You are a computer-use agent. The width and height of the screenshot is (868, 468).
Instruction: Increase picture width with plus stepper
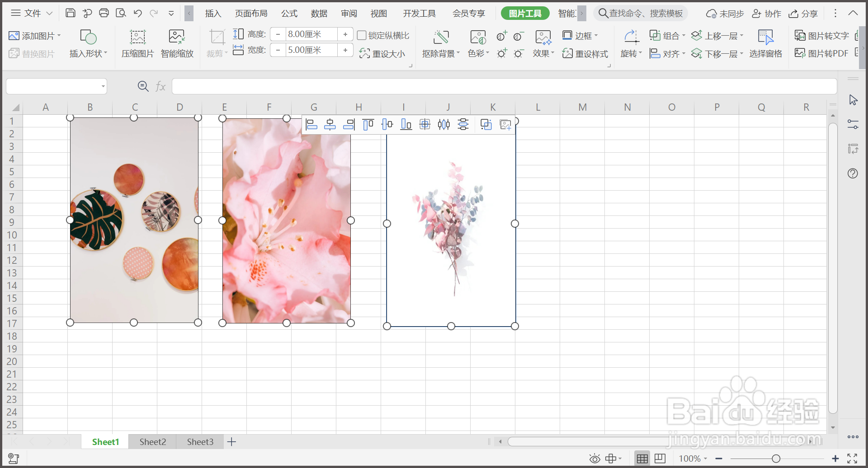pyautogui.click(x=345, y=50)
